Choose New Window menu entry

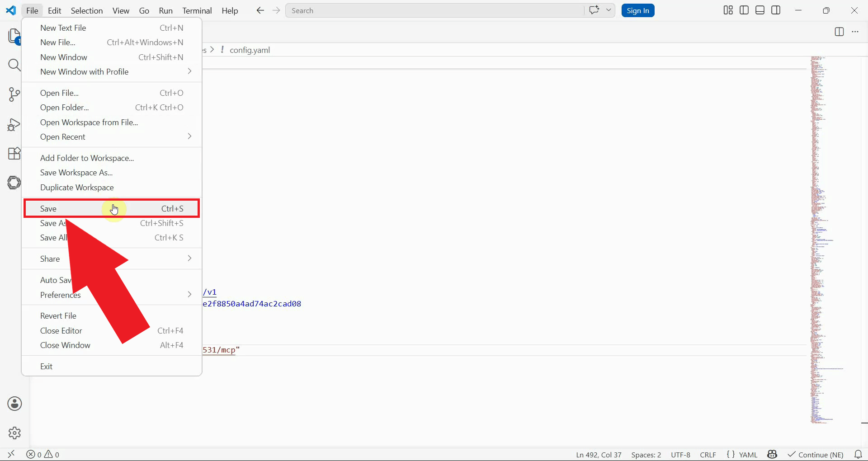pyautogui.click(x=112, y=57)
